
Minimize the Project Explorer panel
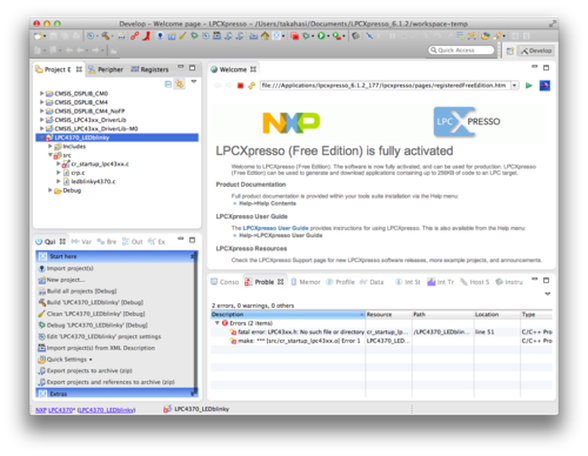181,68
